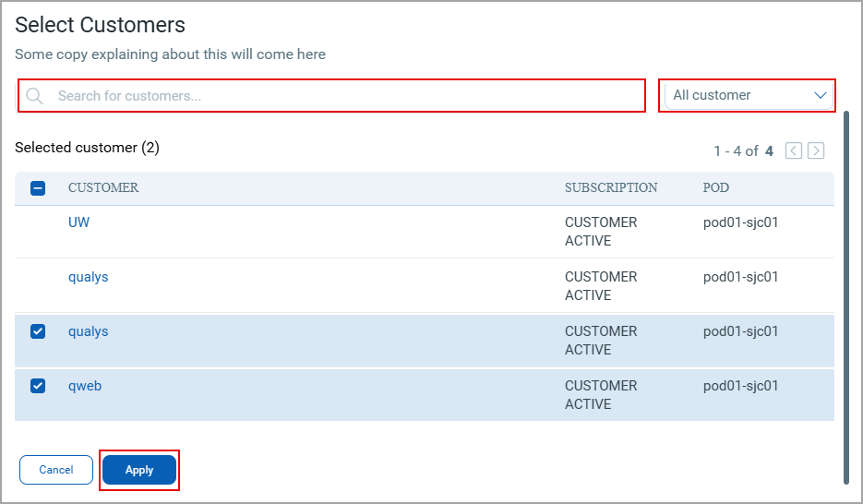Sort by POD column header
Viewport: 863px width, 504px height.
point(715,187)
